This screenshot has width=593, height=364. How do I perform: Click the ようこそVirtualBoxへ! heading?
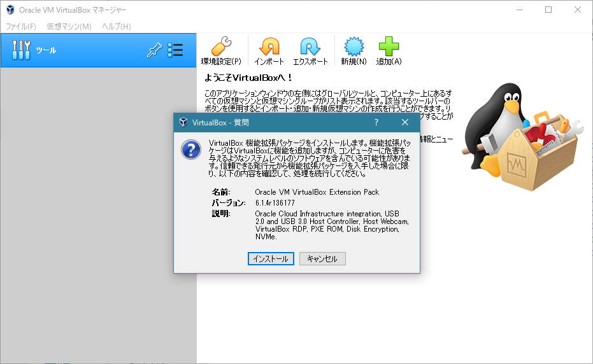(248, 78)
